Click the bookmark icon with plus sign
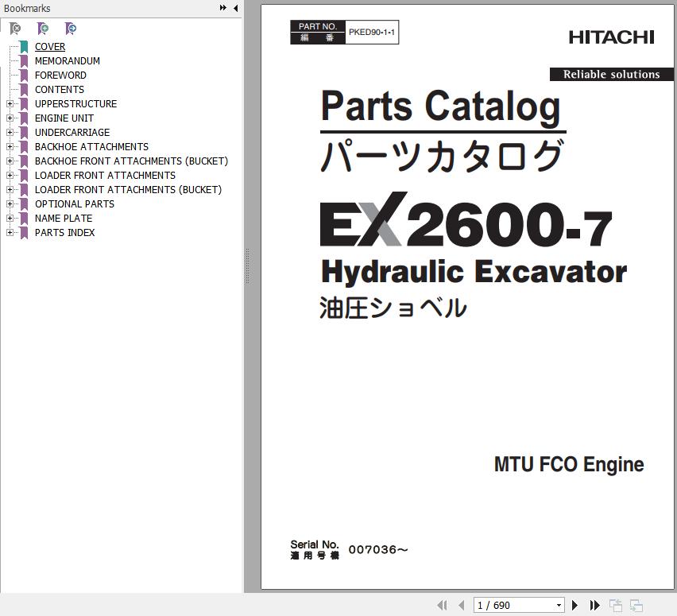Viewport: 677px width, 616px height. click(43, 29)
